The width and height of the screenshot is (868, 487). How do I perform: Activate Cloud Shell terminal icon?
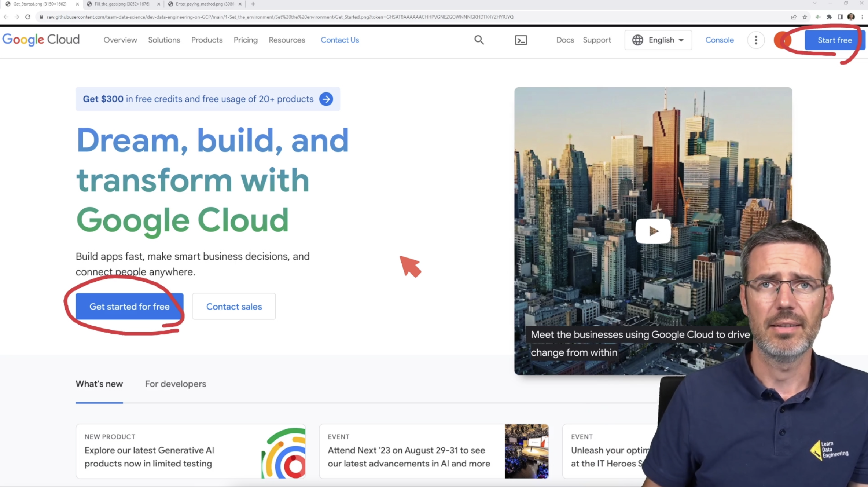tap(521, 40)
